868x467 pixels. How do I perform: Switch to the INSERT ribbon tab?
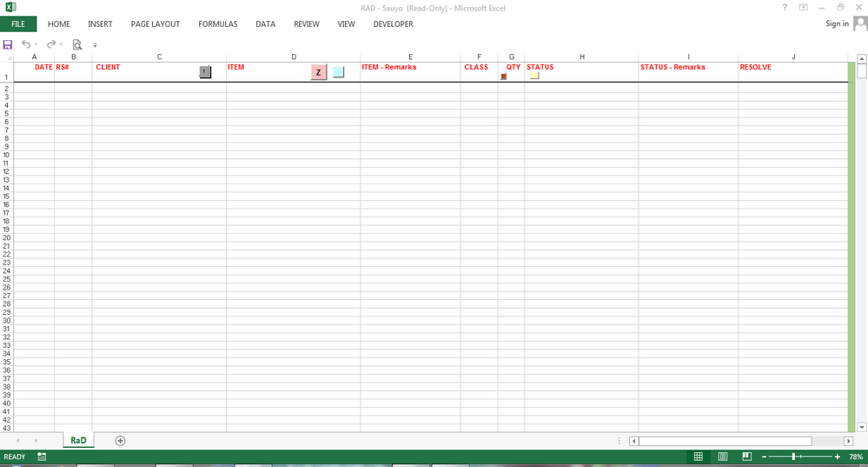point(100,23)
